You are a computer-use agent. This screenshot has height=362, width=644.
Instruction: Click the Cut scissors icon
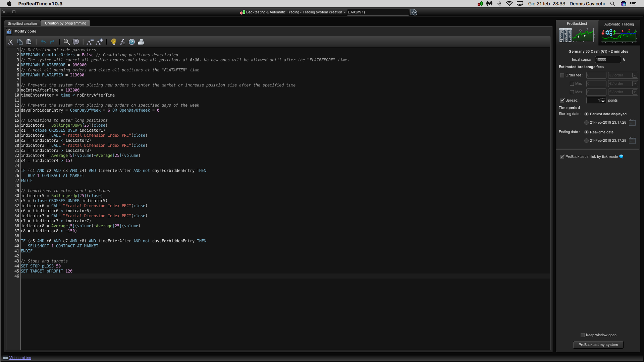click(11, 42)
